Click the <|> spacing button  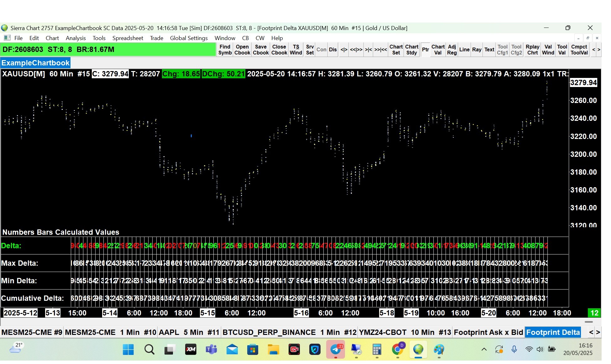coord(344,50)
